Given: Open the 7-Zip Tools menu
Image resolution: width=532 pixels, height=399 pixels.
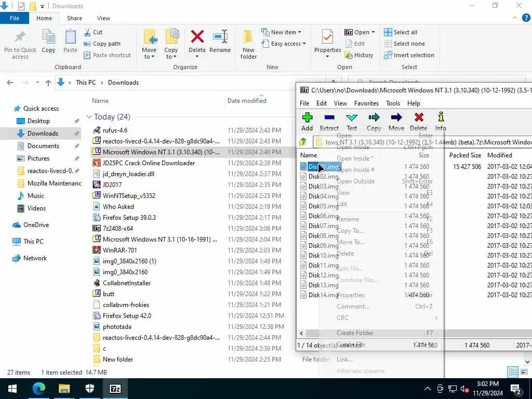Looking at the screenshot, I should pyautogui.click(x=393, y=103).
